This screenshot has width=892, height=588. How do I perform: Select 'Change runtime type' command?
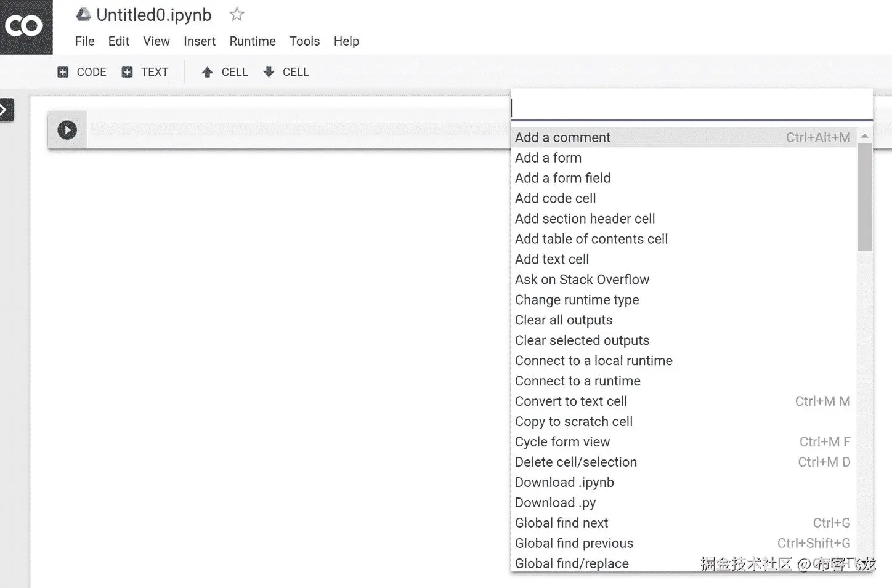(x=684, y=300)
